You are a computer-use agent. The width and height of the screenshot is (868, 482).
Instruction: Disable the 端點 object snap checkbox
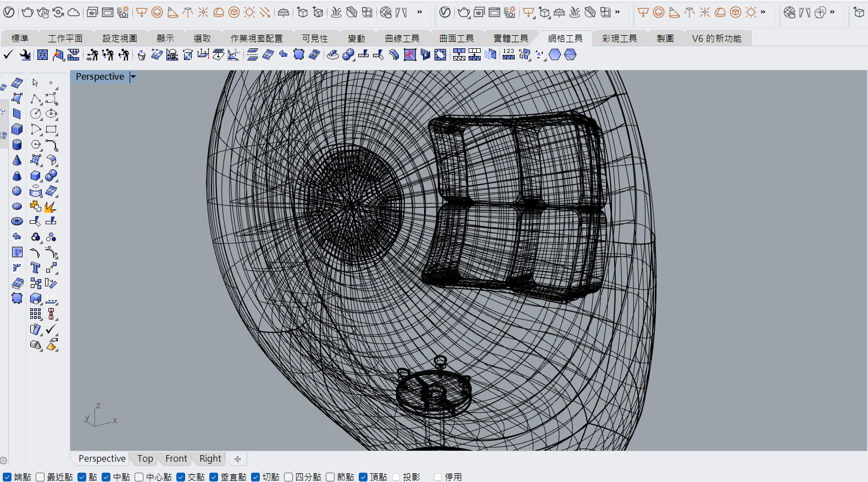[7, 477]
